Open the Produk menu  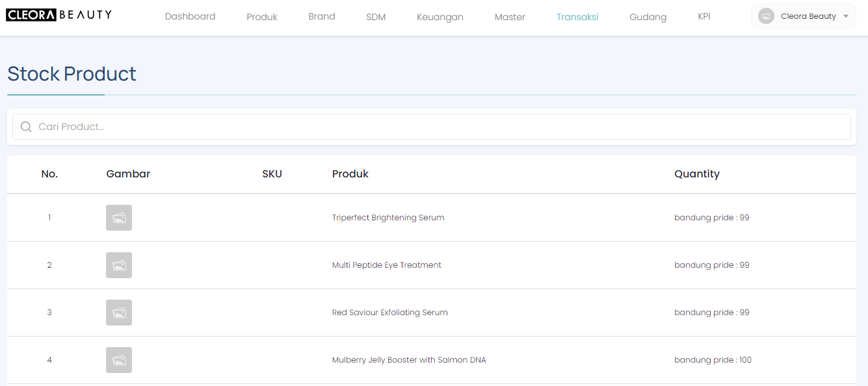pos(262,17)
